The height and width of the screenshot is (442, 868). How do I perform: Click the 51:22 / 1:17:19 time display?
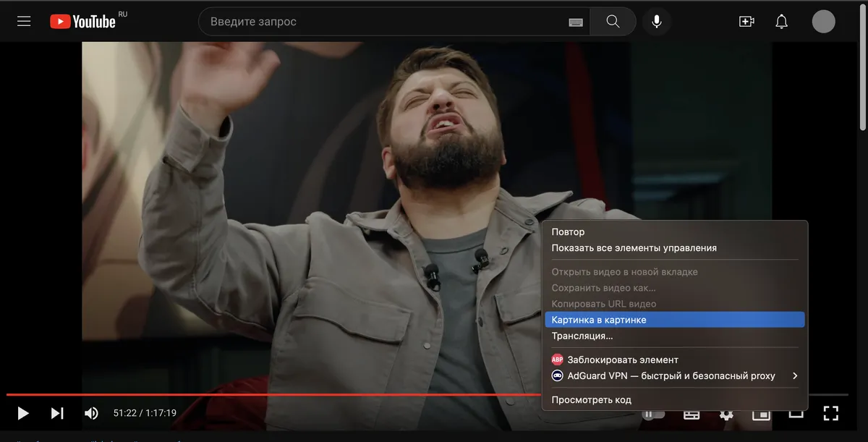tap(145, 413)
